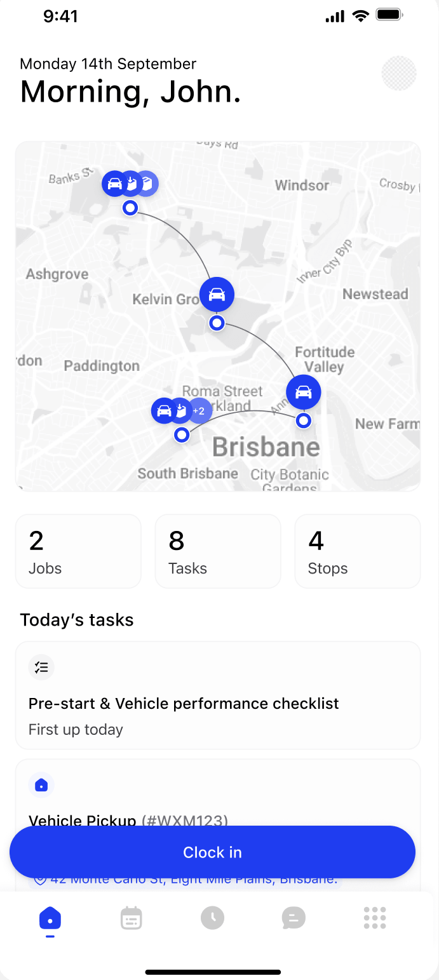Switch to the Home tab
The height and width of the screenshot is (980, 439).
(50, 918)
